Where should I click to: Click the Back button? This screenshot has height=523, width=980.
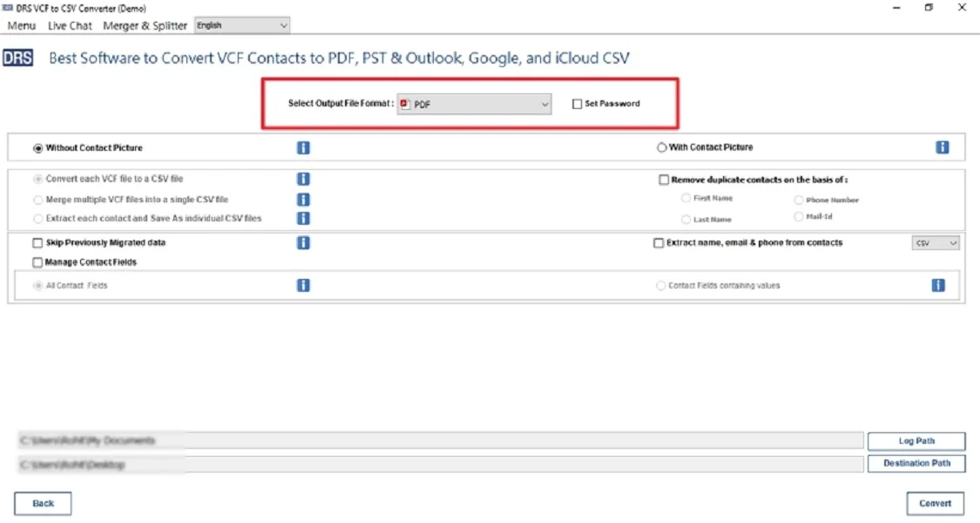click(44, 504)
